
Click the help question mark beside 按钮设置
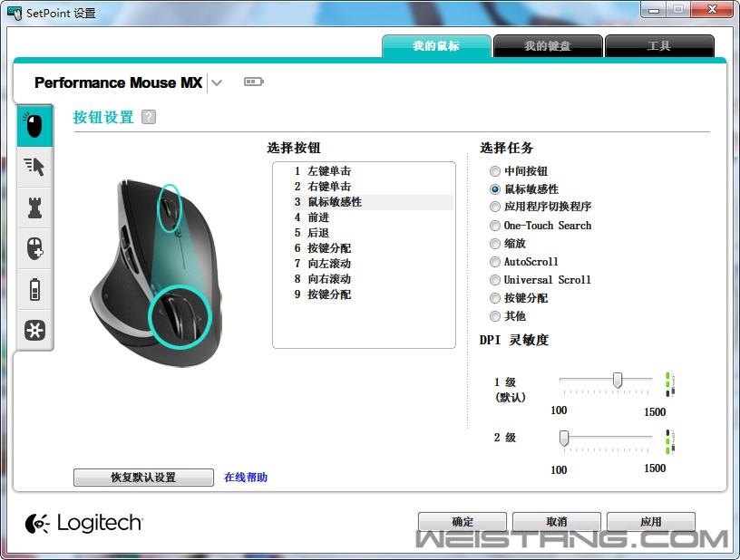click(149, 117)
